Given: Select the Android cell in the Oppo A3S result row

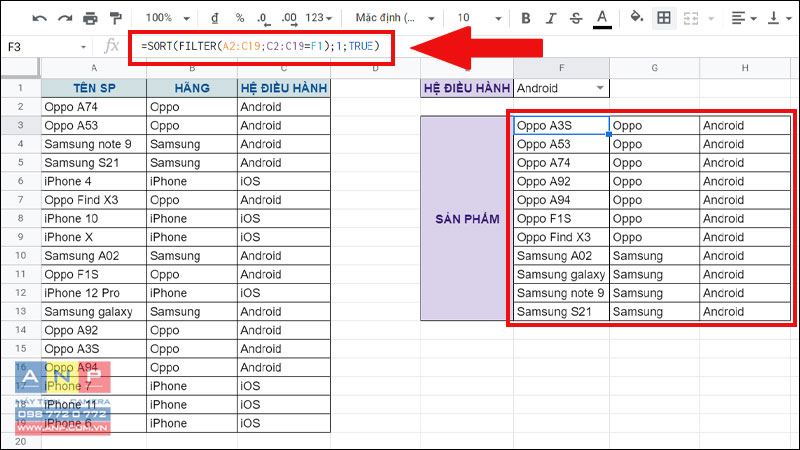Looking at the screenshot, I should click(x=745, y=125).
